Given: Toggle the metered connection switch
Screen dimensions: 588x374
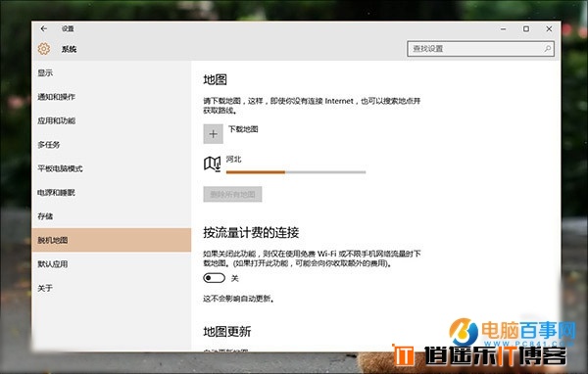Looking at the screenshot, I should click(x=214, y=278).
